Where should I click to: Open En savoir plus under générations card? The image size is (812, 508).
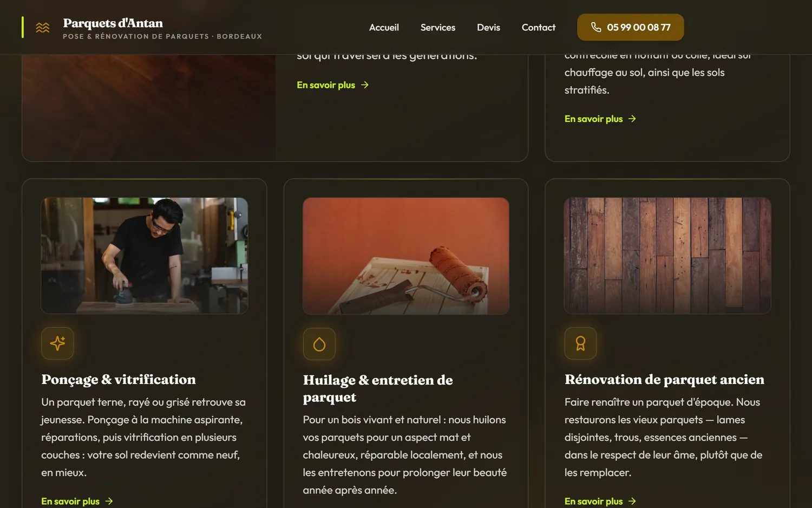click(333, 85)
